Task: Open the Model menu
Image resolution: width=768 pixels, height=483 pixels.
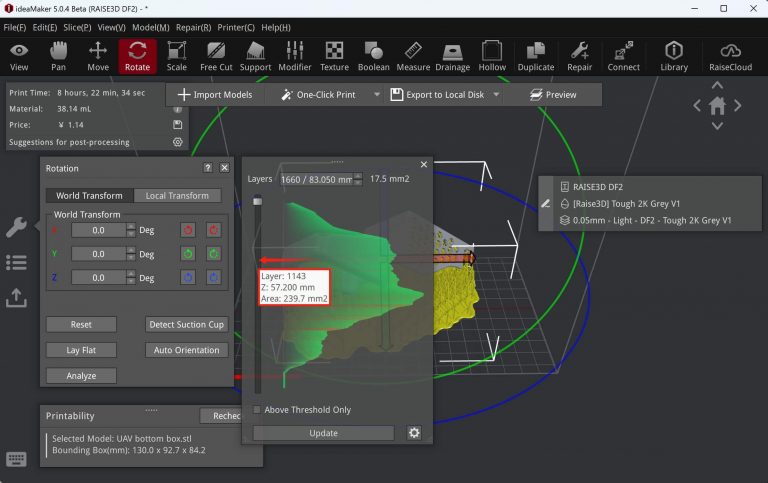Action: point(151,27)
